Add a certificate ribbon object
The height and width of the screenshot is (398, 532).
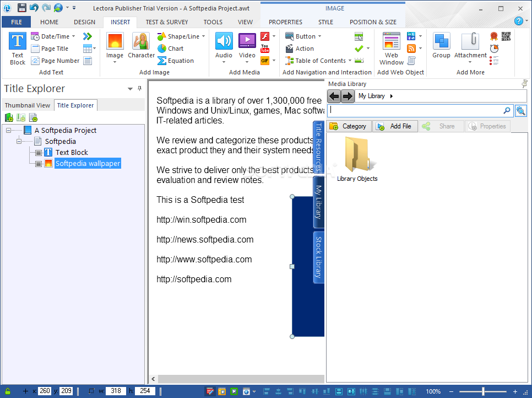[x=494, y=36]
